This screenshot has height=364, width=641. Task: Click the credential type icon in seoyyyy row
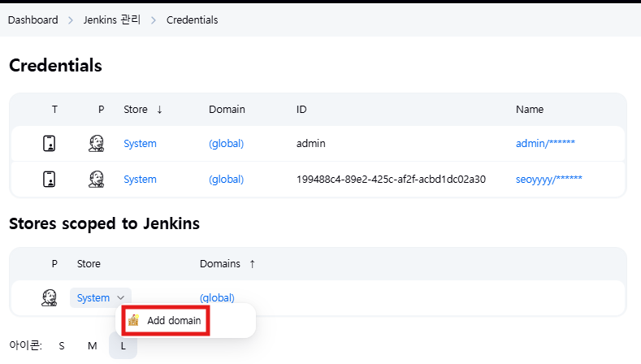(x=49, y=179)
